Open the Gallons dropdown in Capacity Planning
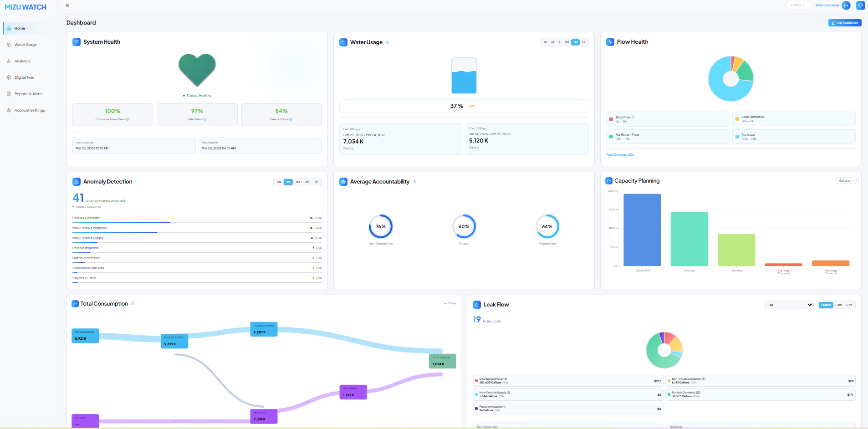The height and width of the screenshot is (429, 868). click(847, 181)
